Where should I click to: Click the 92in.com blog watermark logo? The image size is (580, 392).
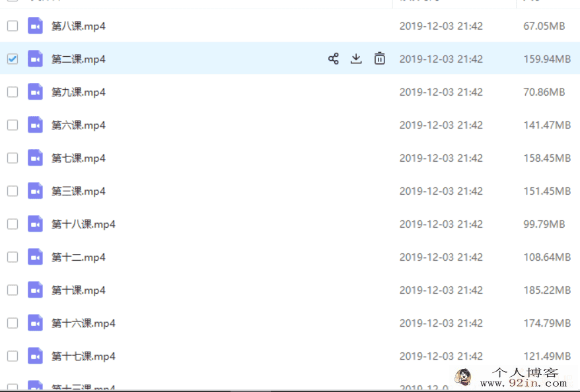click(513, 377)
